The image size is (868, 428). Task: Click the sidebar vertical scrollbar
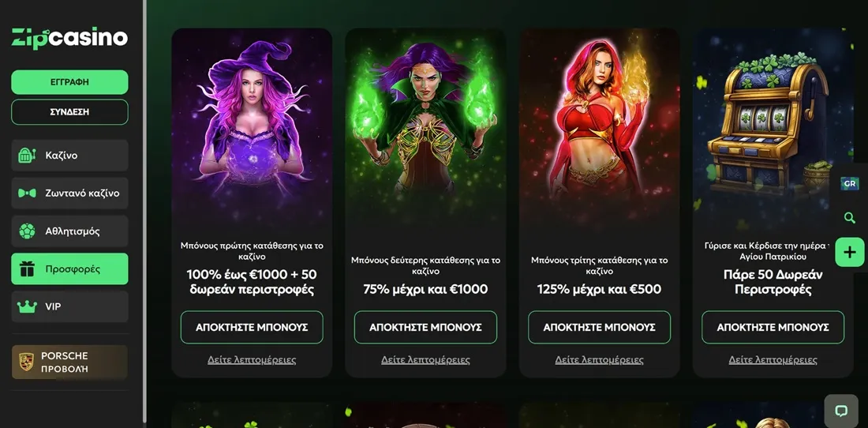(144, 212)
